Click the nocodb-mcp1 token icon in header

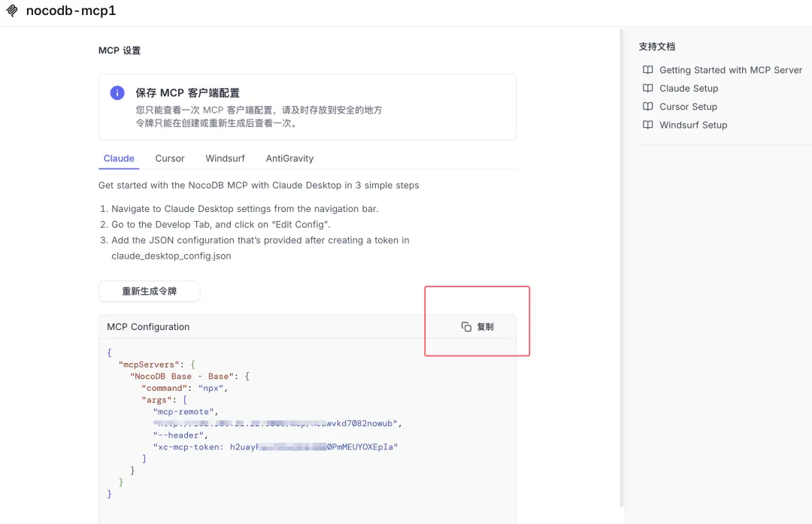pyautogui.click(x=12, y=11)
